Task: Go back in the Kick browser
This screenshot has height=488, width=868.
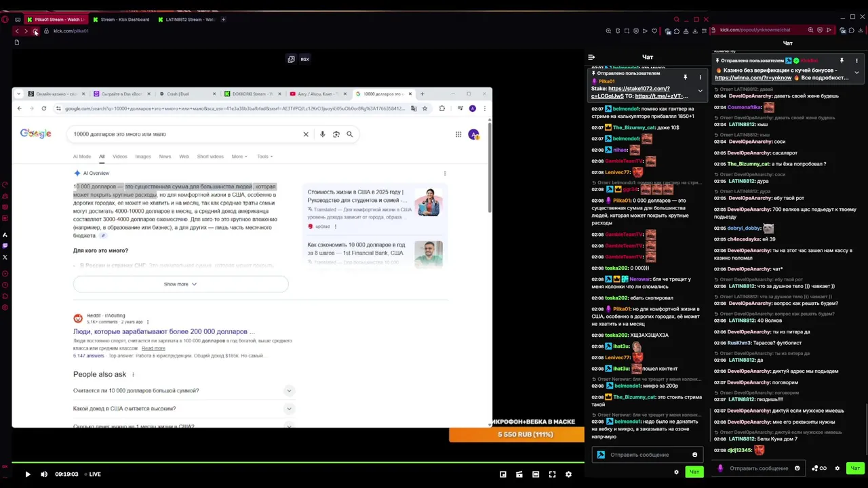Action: pyautogui.click(x=17, y=31)
